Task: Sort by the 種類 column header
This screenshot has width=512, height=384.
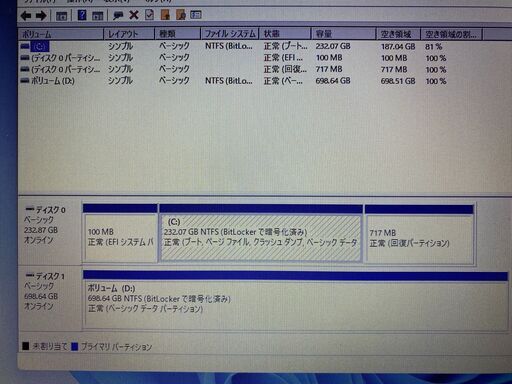Action: pyautogui.click(x=177, y=34)
